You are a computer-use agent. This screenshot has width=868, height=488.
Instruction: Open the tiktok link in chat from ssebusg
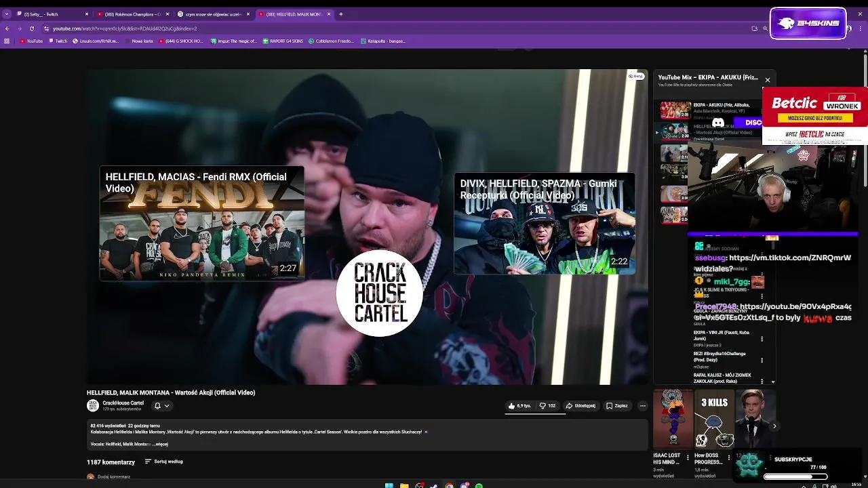[x=790, y=258]
